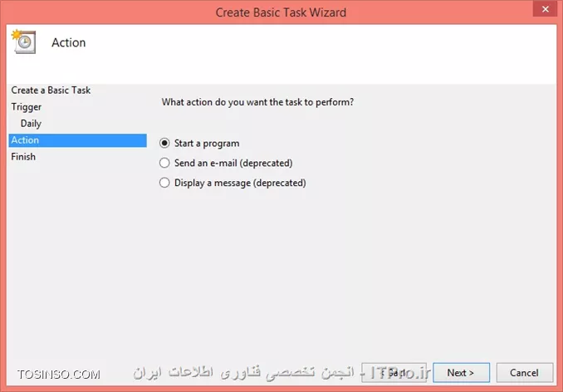Select the Start a program radio button

click(164, 143)
